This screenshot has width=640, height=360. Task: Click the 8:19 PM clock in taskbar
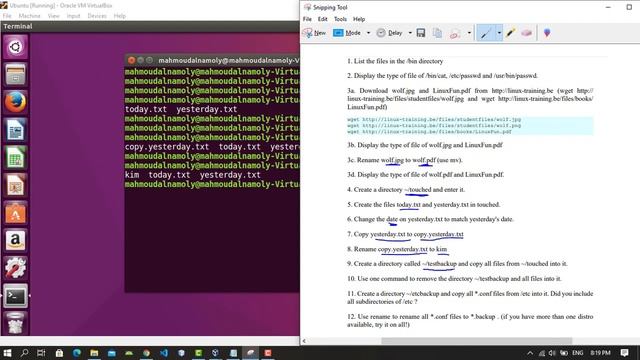tap(600, 353)
